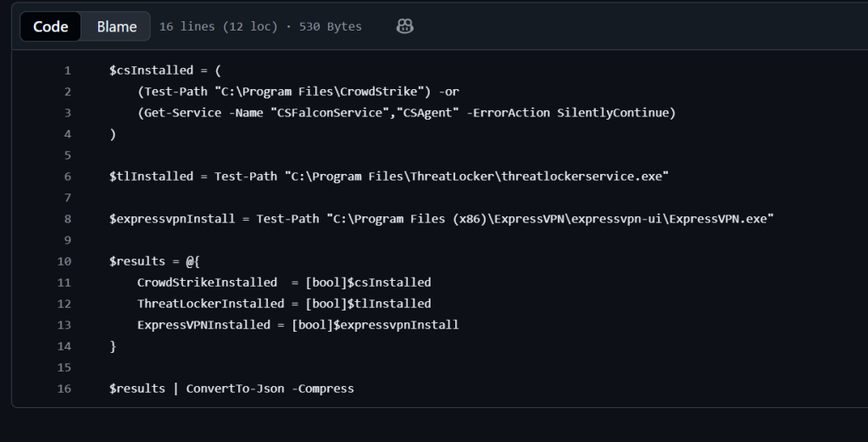Select line number 8 in the gutter
The image size is (868, 442).
pyautogui.click(x=67, y=219)
